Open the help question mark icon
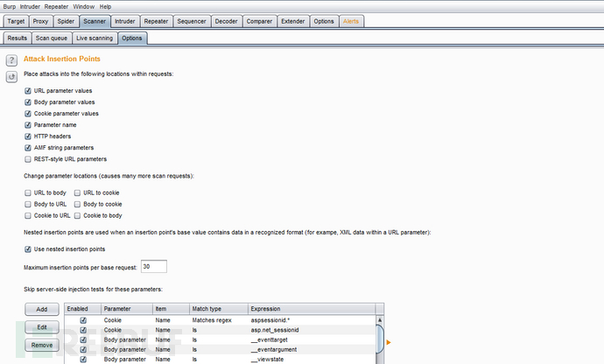This screenshot has width=604, height=364. tap(11, 60)
